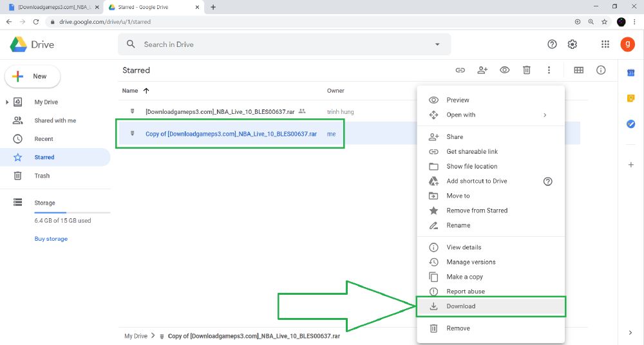Screen dimensions: 644x345
Task: Bookmark this page star icon
Action: click(604, 22)
